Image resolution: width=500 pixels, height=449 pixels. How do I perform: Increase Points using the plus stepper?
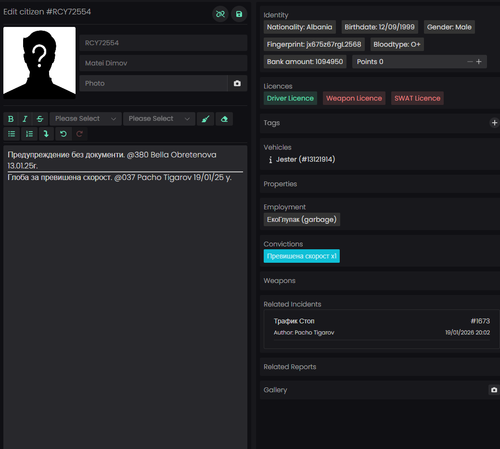pyautogui.click(x=479, y=62)
